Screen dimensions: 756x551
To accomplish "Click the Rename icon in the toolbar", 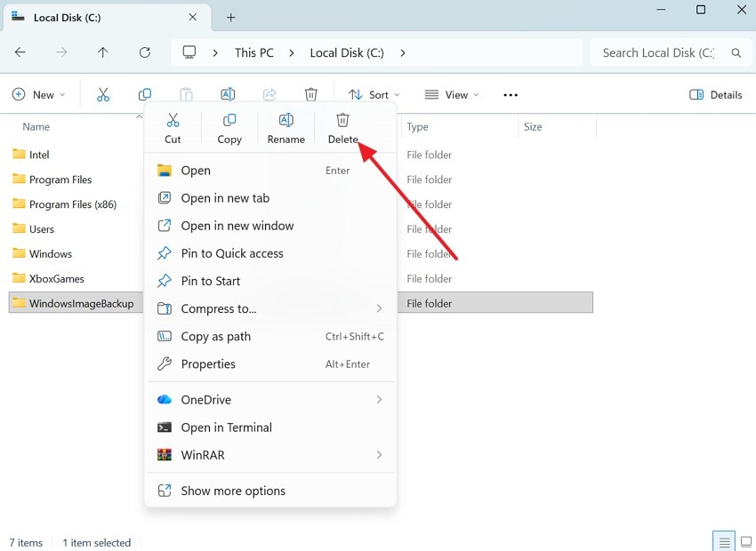I will pyautogui.click(x=228, y=94).
